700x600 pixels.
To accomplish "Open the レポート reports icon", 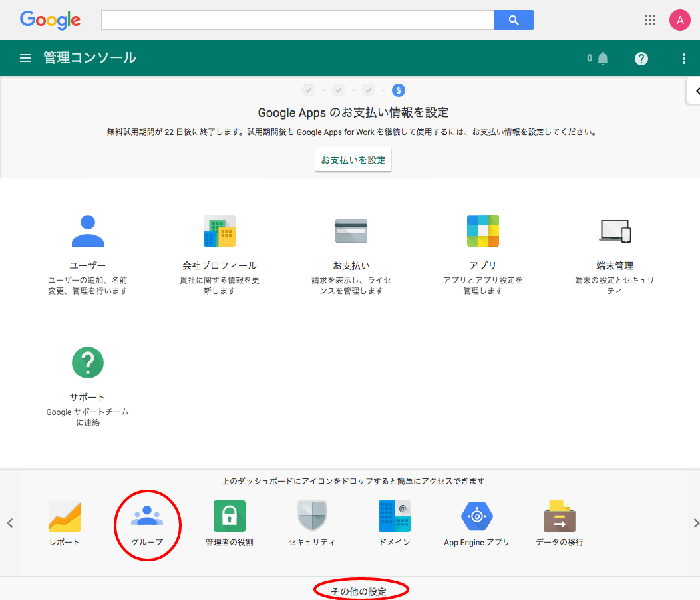I will (65, 516).
